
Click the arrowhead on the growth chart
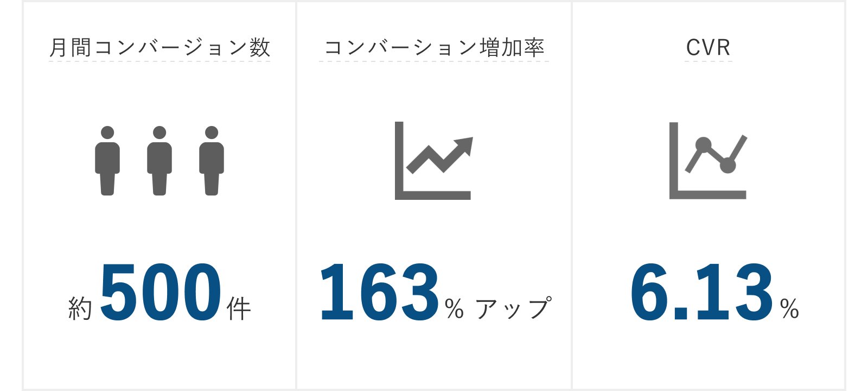point(464,146)
